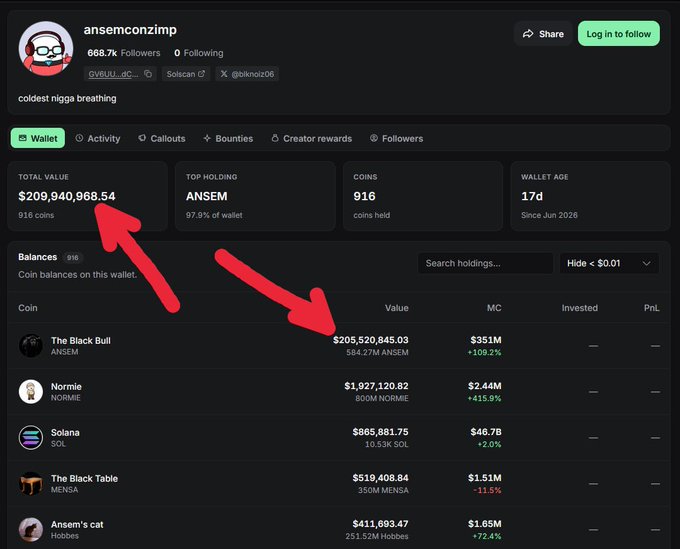Click The Black Bull coin icon

[31, 346]
